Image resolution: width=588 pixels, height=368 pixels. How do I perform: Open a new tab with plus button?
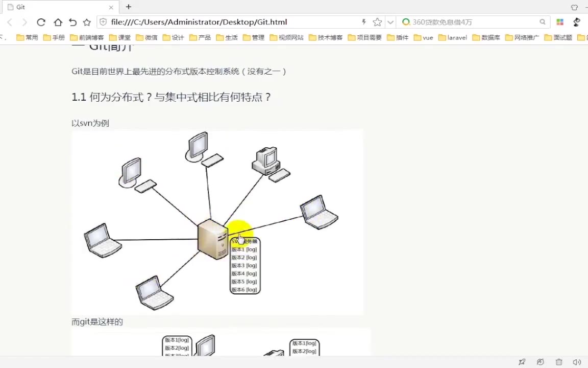128,7
